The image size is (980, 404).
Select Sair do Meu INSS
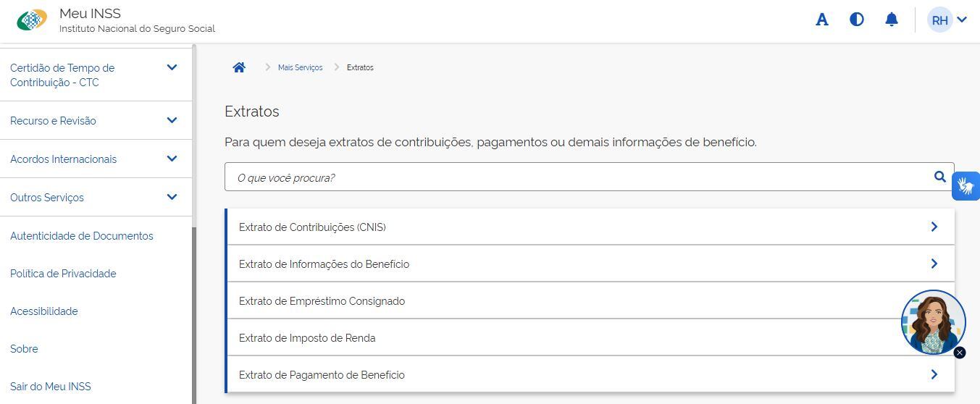(x=51, y=387)
